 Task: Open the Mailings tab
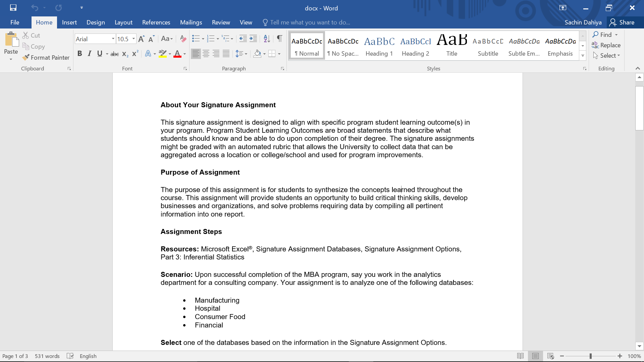click(191, 22)
